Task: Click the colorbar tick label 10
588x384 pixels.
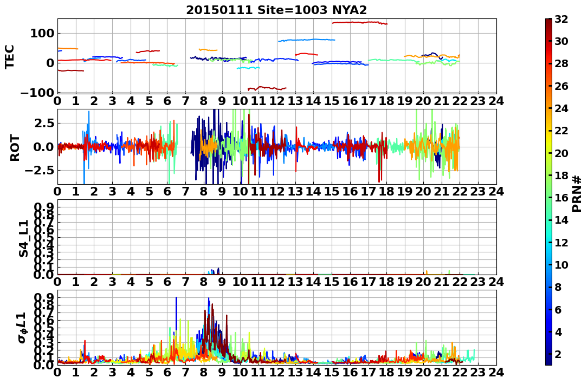Action: [x=561, y=265]
